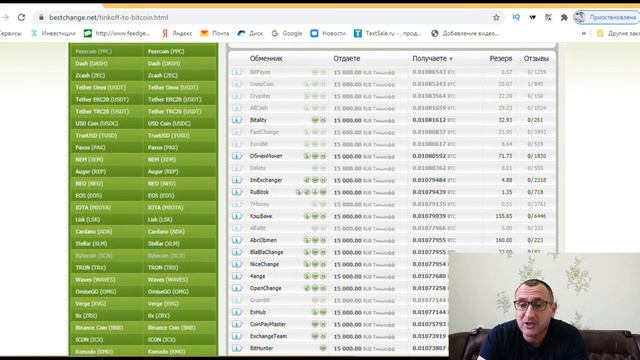Click the address bar with bestchange.net URL
This screenshot has height=360, width=640.
click(261, 18)
